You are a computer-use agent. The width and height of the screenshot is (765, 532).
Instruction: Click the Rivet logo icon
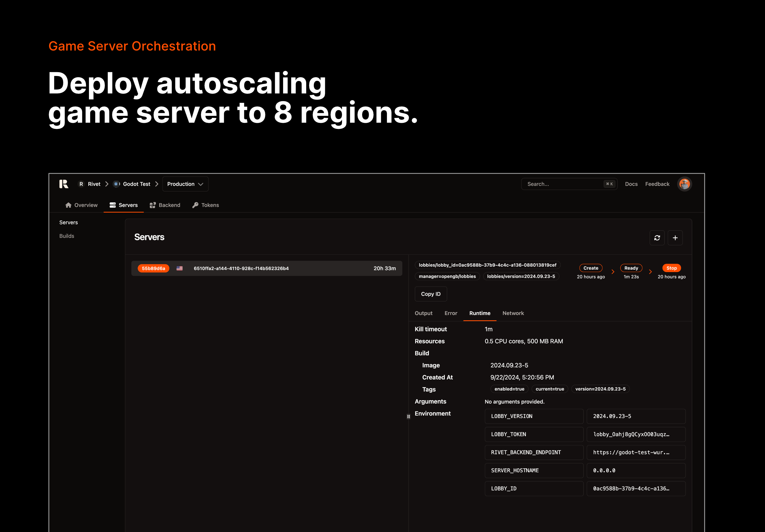pyautogui.click(x=64, y=184)
